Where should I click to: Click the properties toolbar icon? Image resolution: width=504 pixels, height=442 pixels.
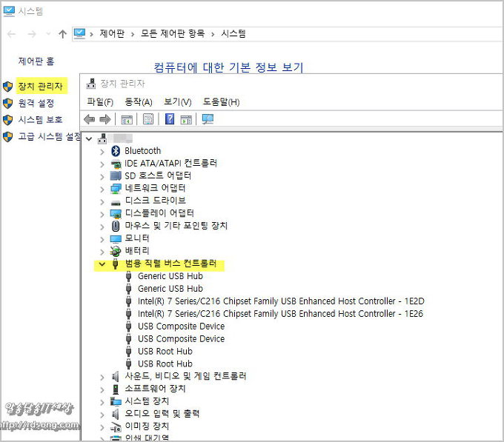(x=148, y=119)
